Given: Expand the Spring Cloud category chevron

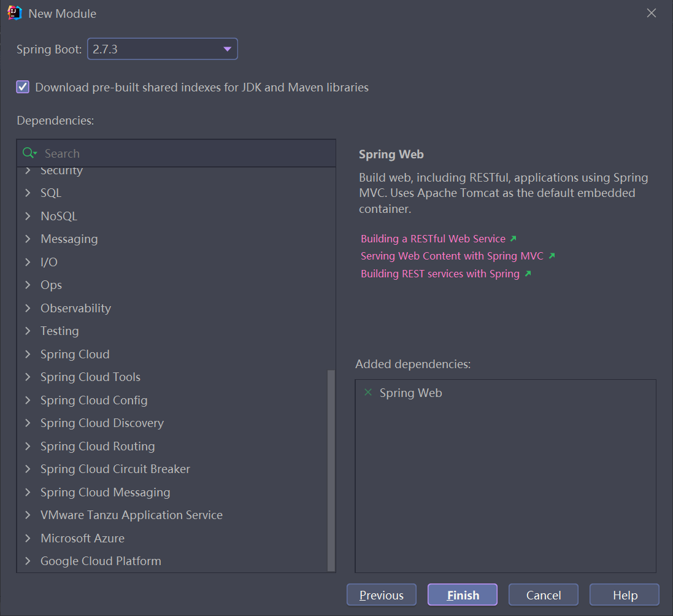Looking at the screenshot, I should 28,354.
